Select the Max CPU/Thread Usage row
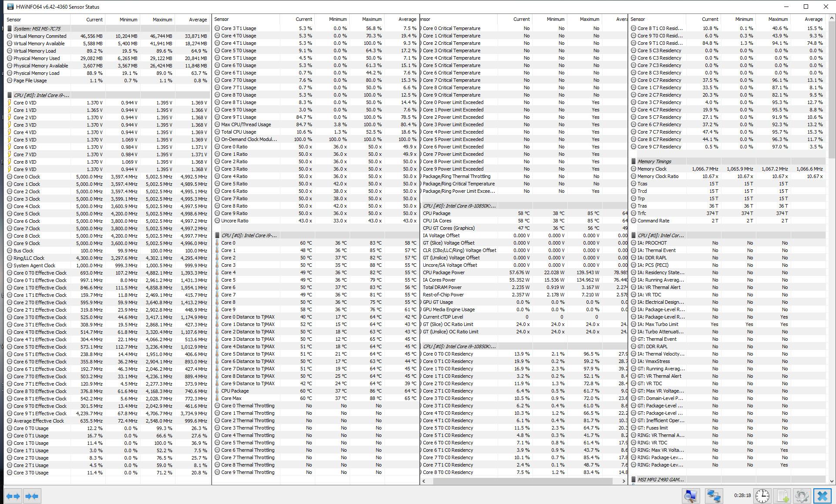Image resolution: width=836 pixels, height=504 pixels. pos(316,124)
